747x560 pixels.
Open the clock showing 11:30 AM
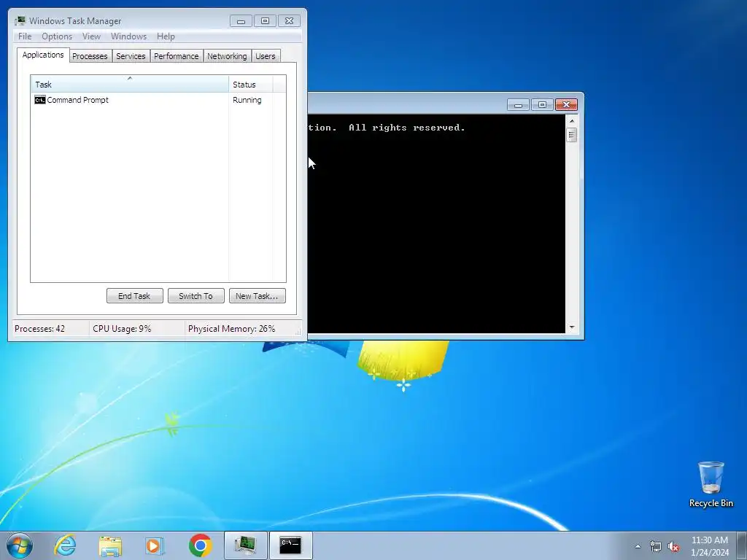click(709, 546)
